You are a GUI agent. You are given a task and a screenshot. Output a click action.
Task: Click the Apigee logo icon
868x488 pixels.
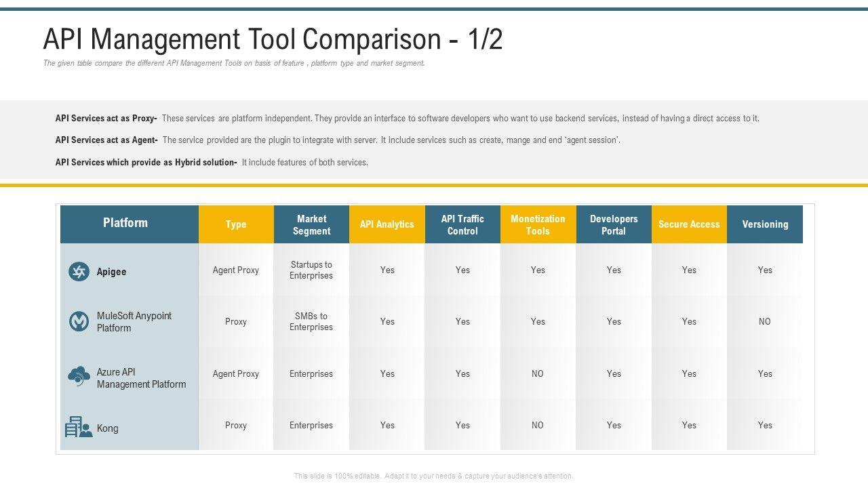tap(79, 272)
